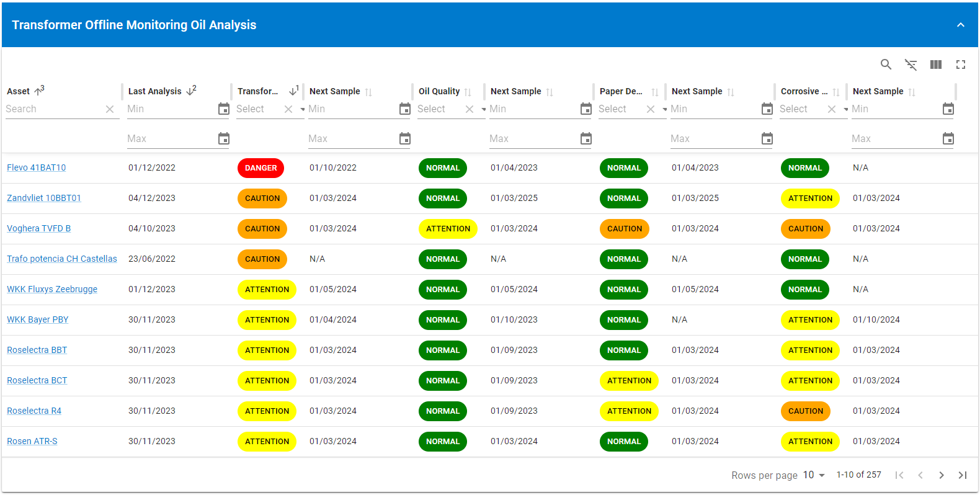This screenshot has width=980, height=495.
Task: Open Rows per page dropdown
Action: 814,475
